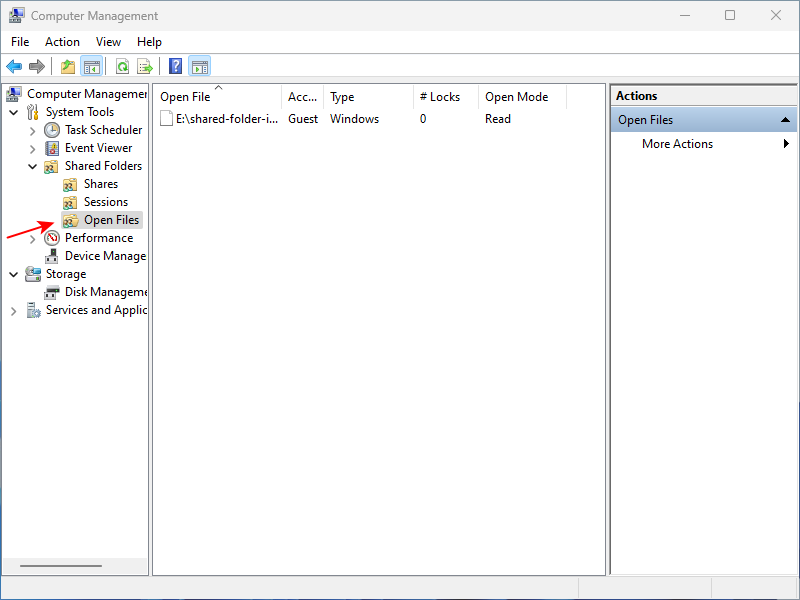Click the Storage drive icon
The width and height of the screenshot is (800, 600).
point(33,274)
